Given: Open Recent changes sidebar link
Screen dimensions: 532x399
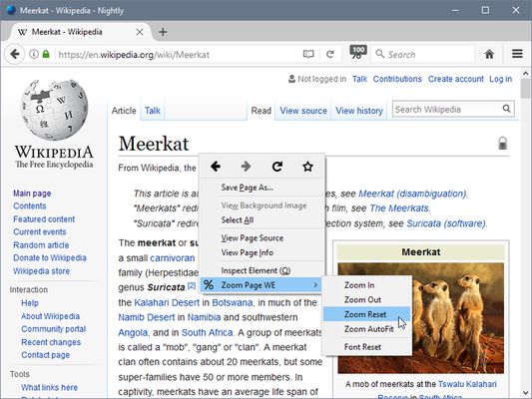Looking at the screenshot, I should pos(51,342).
